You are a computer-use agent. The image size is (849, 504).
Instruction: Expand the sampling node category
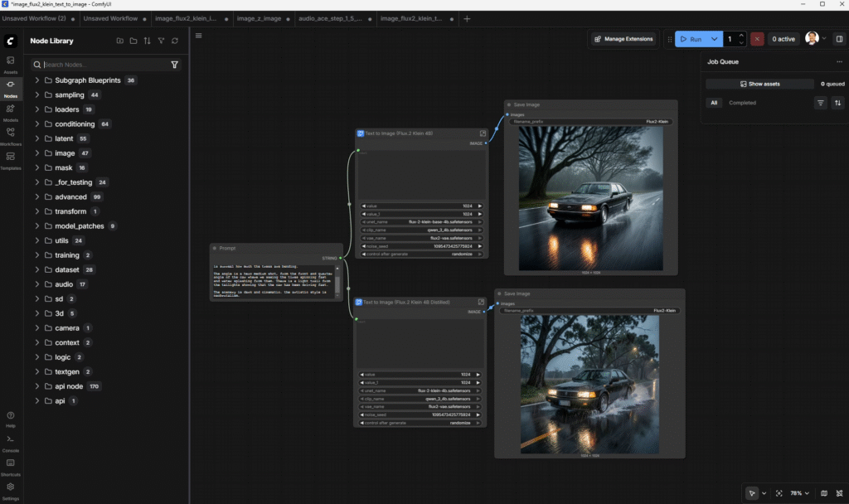click(70, 94)
